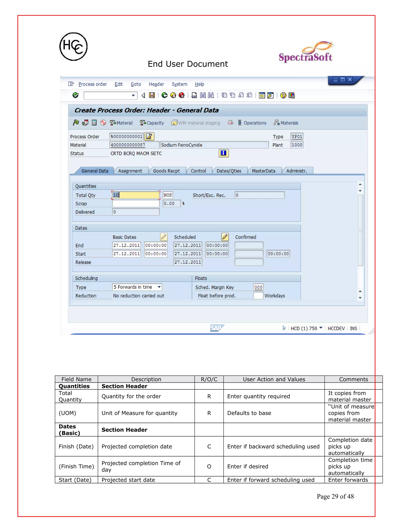Screen dimensions: 411x532
Task: Click the order Type field YP01
Action: [297, 136]
